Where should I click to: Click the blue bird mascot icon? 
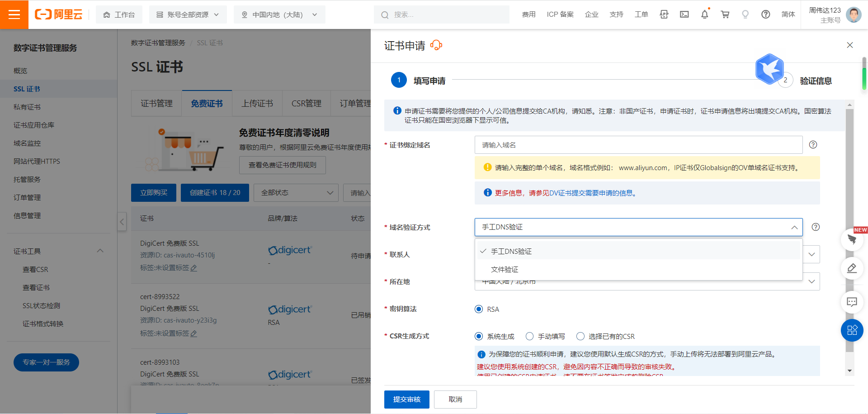(769, 69)
